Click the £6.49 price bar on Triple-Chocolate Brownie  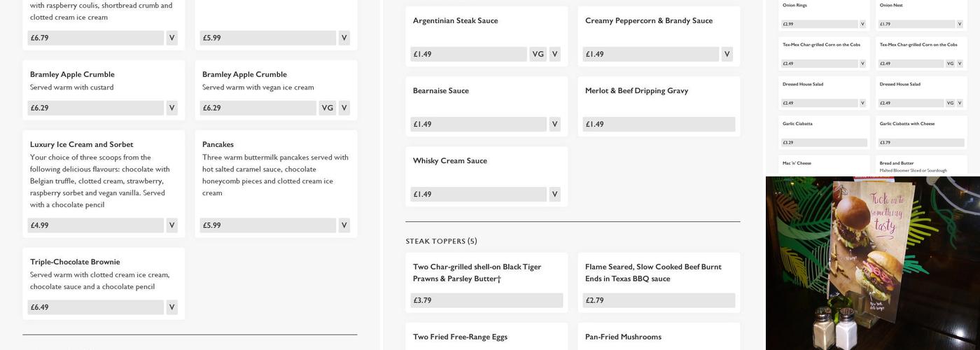point(95,307)
